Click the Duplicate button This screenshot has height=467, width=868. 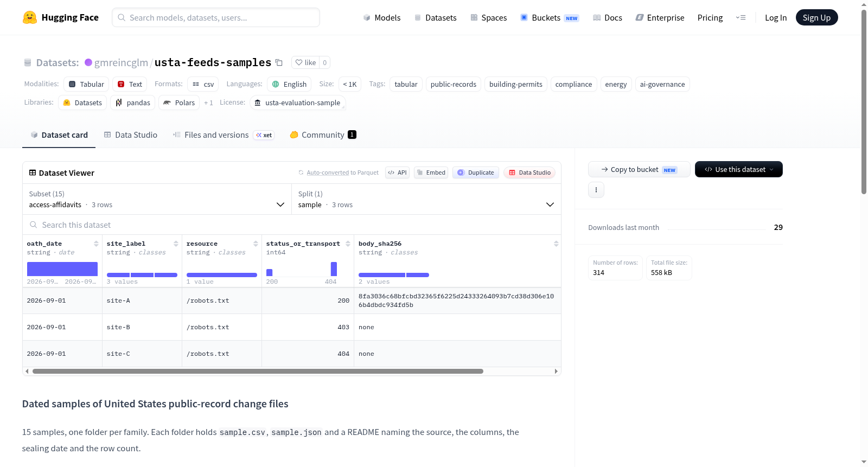[475, 172]
